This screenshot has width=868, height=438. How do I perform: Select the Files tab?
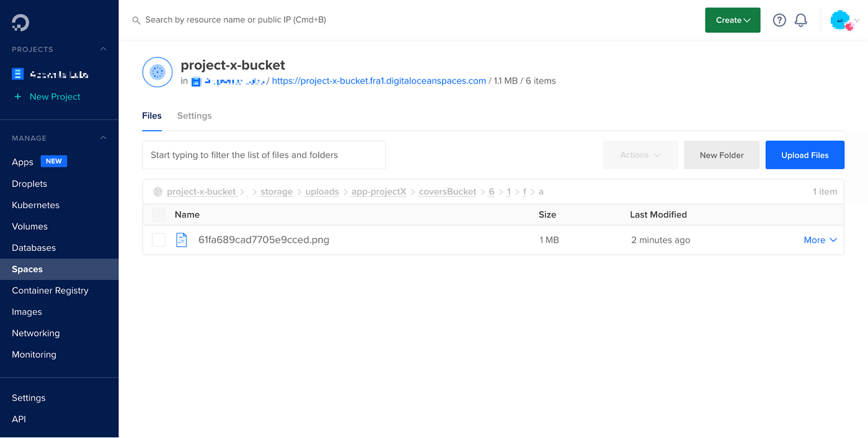point(152,115)
